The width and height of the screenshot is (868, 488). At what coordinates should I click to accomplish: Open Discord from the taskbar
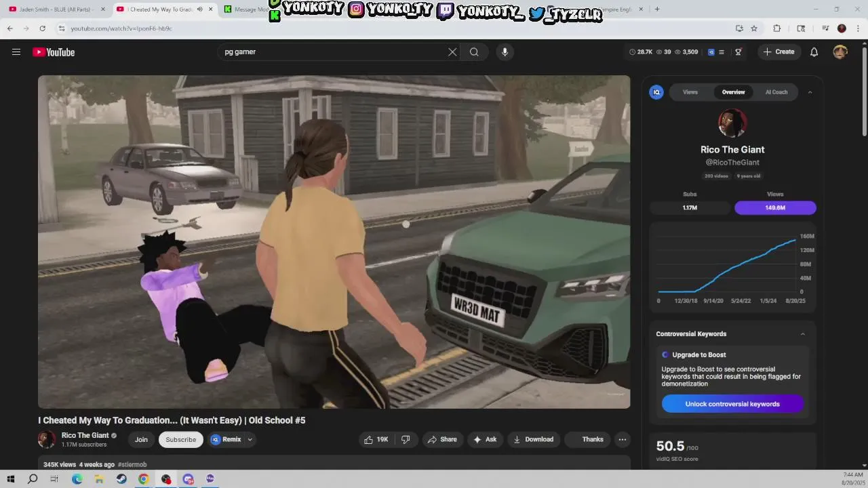coord(188,479)
